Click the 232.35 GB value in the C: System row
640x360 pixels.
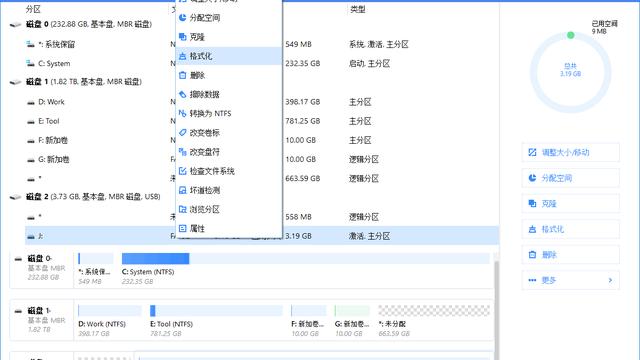(302, 63)
